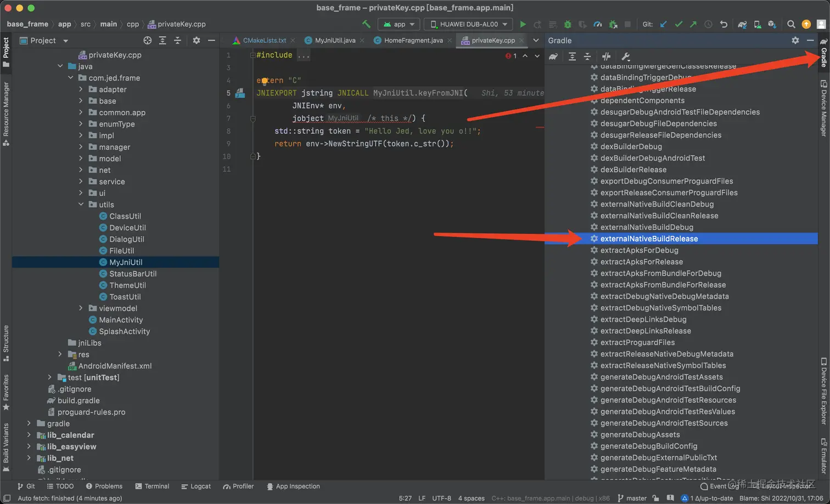Screen dimensions: 830x504
Task: Expand the viewmodel package folder
Action: tap(81, 308)
